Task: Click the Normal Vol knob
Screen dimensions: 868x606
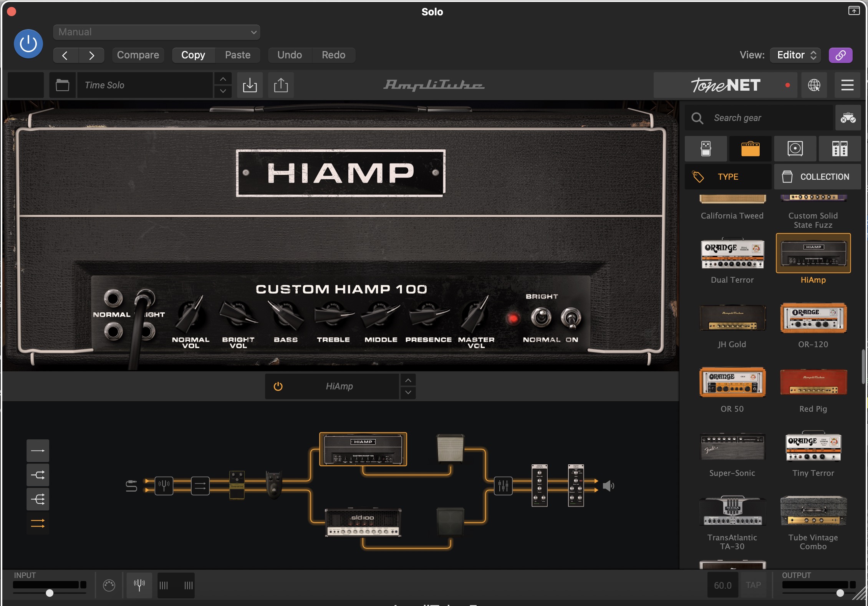Action: [x=190, y=316]
